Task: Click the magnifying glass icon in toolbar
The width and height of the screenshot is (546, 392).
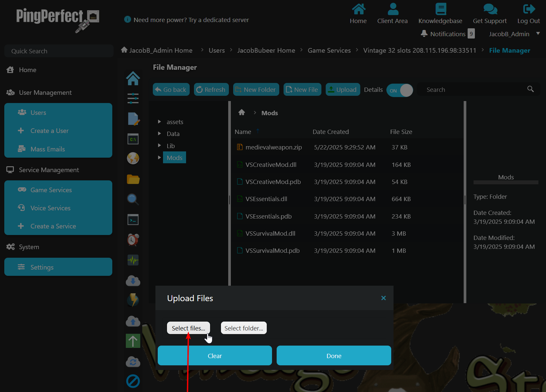Action: pyautogui.click(x=133, y=199)
